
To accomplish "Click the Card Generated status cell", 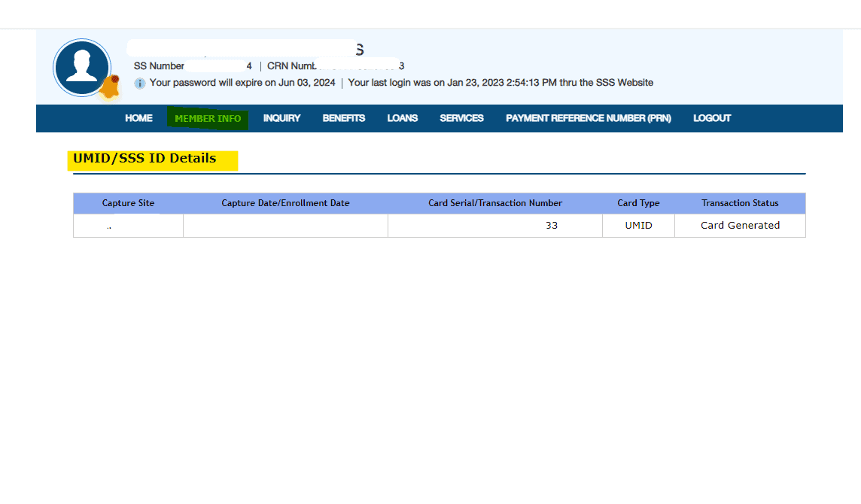I will (x=740, y=226).
